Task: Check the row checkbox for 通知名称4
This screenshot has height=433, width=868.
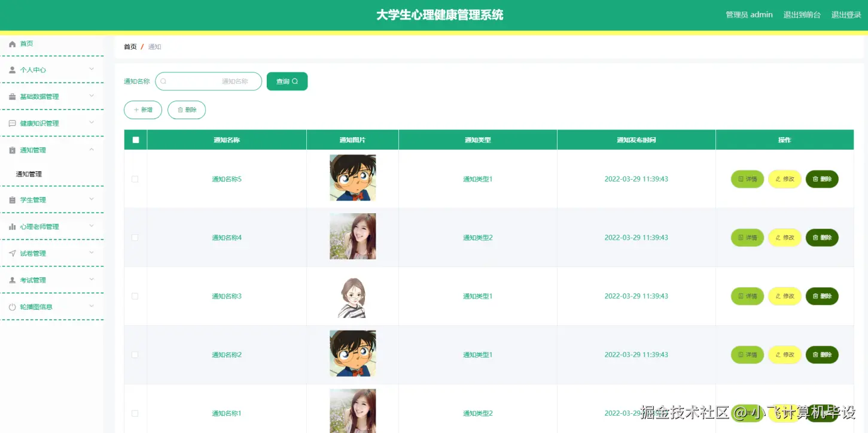Action: coord(135,238)
